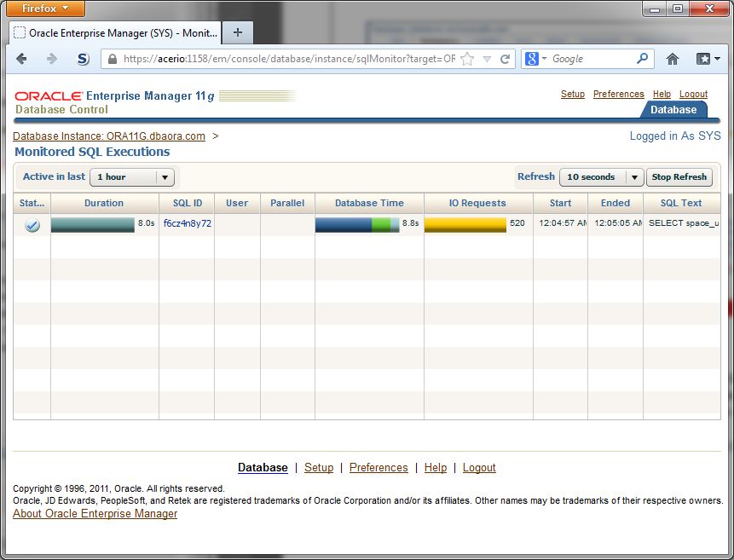
Task: Select the Database tab
Action: (x=673, y=110)
